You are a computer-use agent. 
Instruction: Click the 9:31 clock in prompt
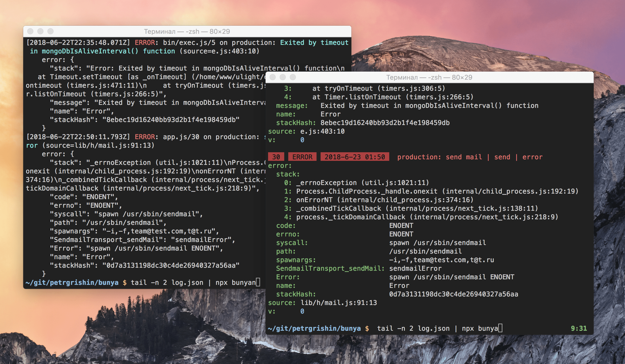point(579,328)
